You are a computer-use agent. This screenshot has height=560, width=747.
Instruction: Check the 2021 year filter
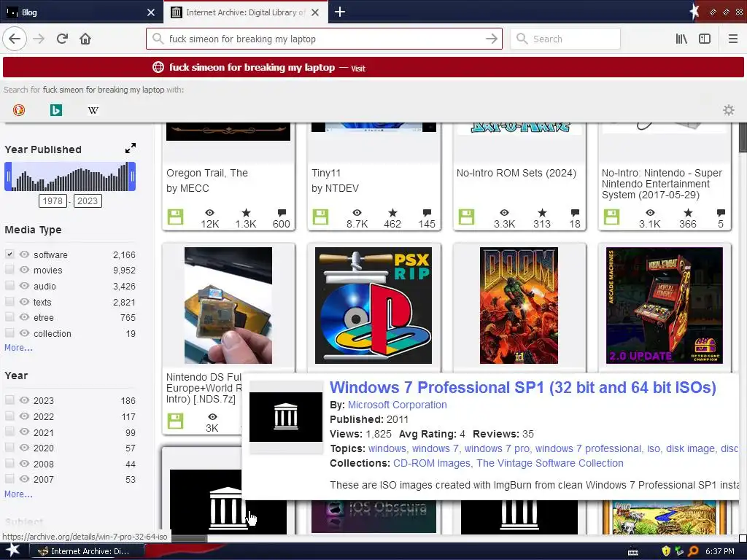[x=9, y=432]
